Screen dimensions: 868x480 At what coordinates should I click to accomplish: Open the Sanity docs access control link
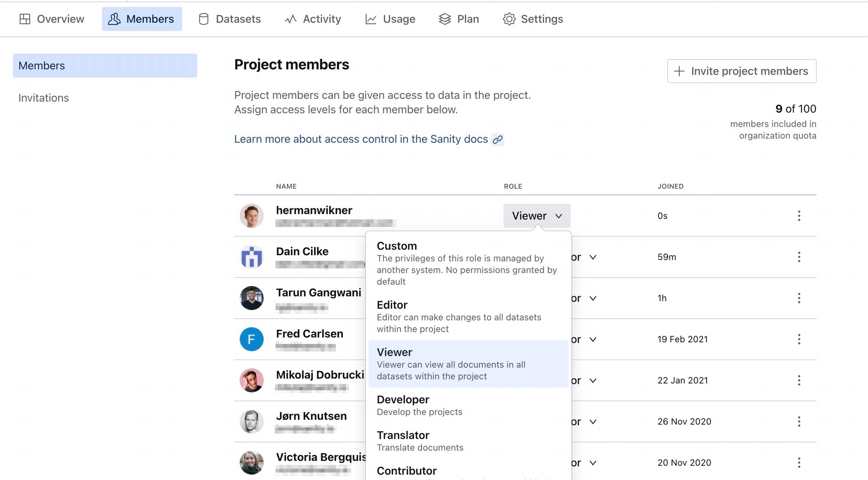(361, 139)
